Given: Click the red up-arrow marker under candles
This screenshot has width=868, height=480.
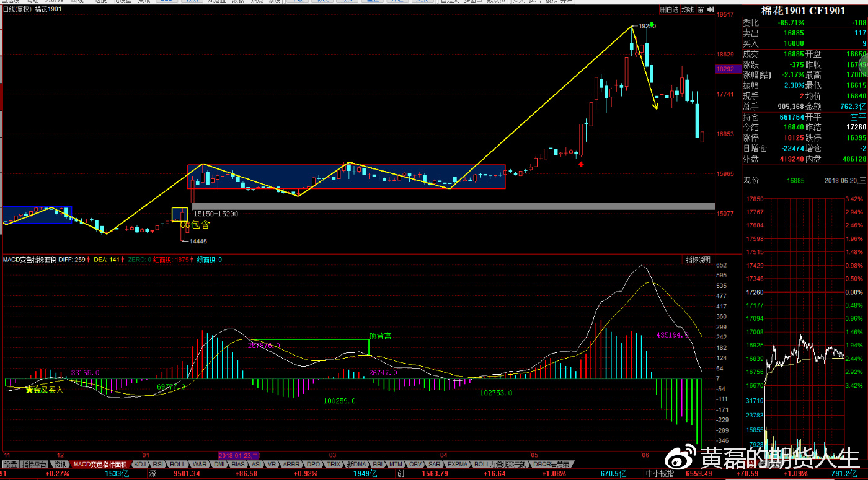Looking at the screenshot, I should point(581,164).
